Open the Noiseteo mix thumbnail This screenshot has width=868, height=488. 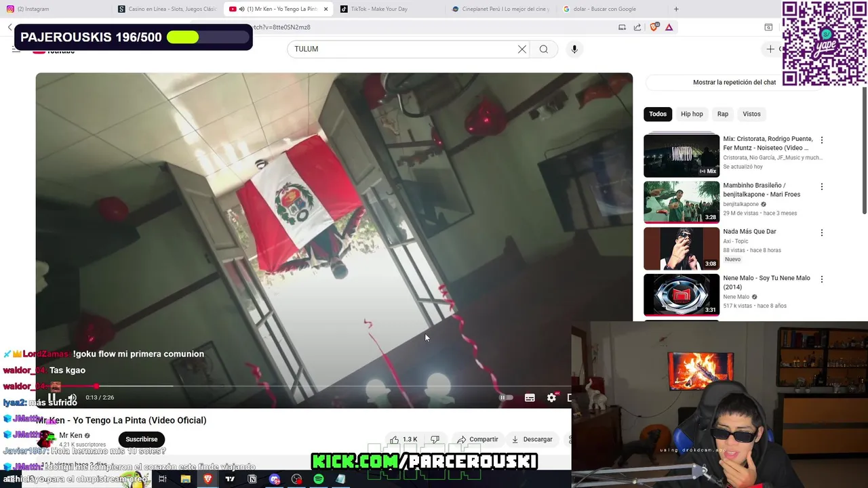click(682, 155)
